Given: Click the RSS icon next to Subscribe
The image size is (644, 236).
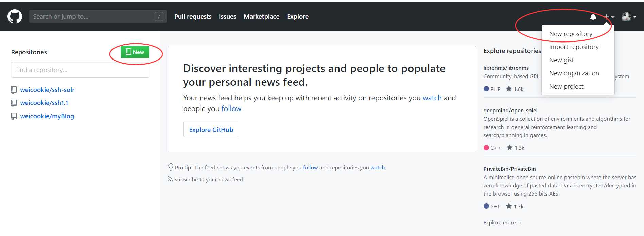Looking at the screenshot, I should click(x=170, y=179).
